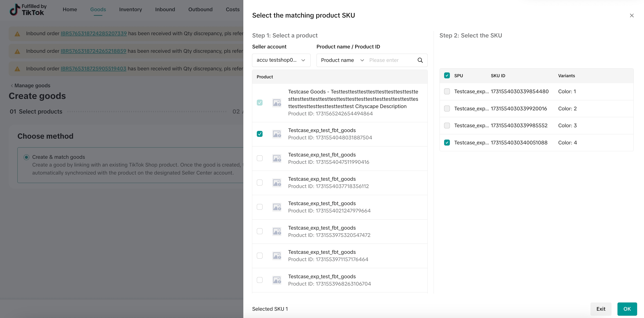The width and height of the screenshot is (644, 318).
Task: Click image placeholder for product 1731554047511990416
Action: point(276,158)
